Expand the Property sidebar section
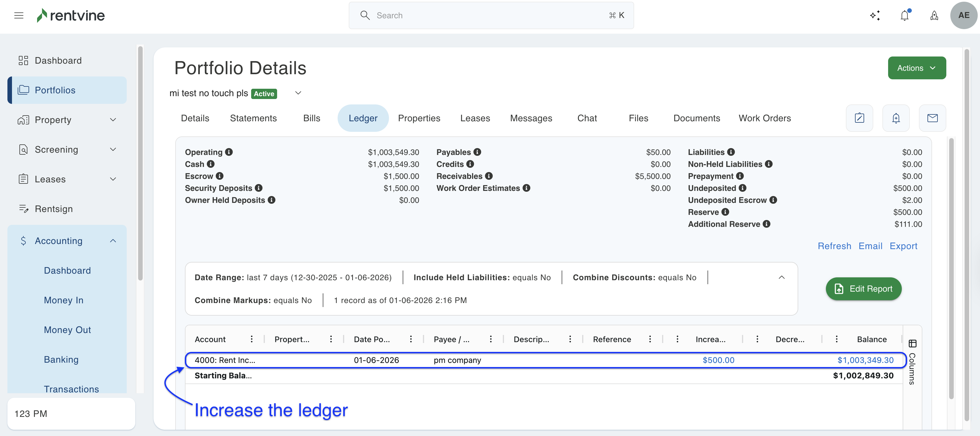The image size is (980, 436). (x=113, y=120)
